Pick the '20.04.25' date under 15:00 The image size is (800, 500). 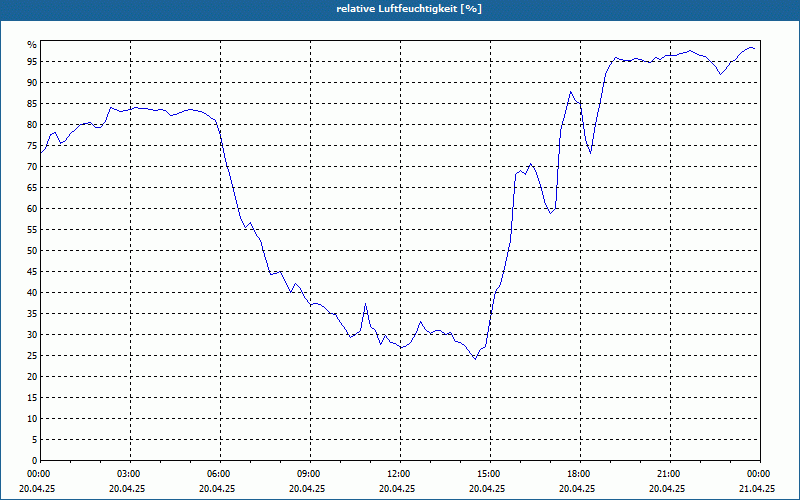pyautogui.click(x=487, y=488)
